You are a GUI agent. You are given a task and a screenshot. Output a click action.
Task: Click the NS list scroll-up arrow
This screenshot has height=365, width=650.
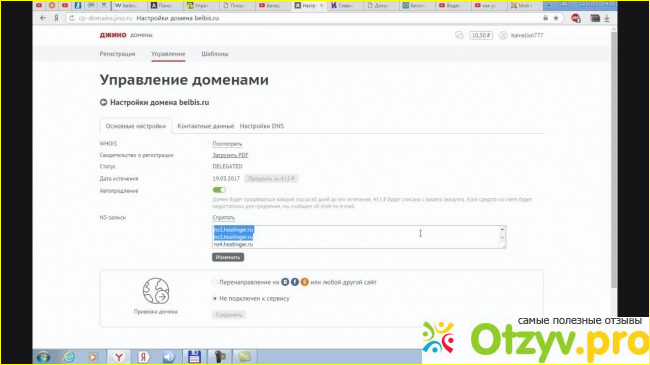[x=502, y=229]
